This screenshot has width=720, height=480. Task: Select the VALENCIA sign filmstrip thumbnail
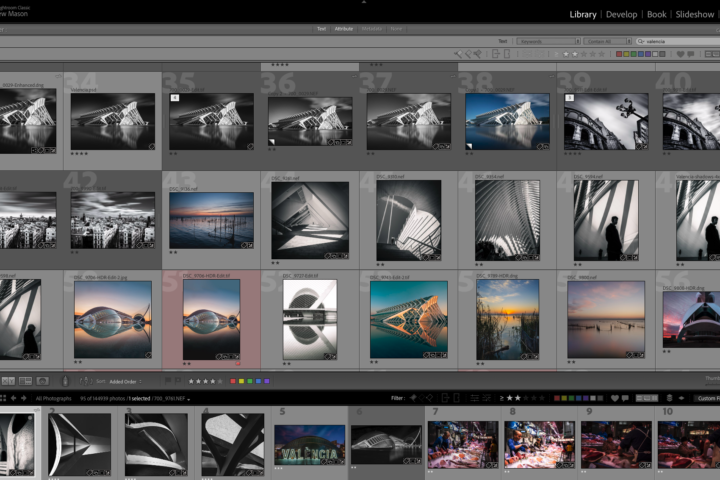(x=309, y=445)
